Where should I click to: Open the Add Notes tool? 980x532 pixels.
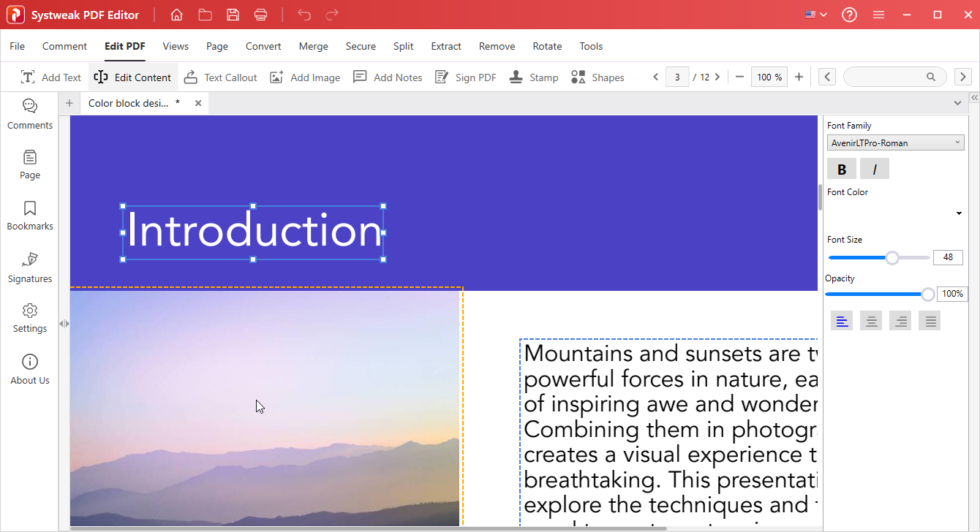click(x=387, y=77)
